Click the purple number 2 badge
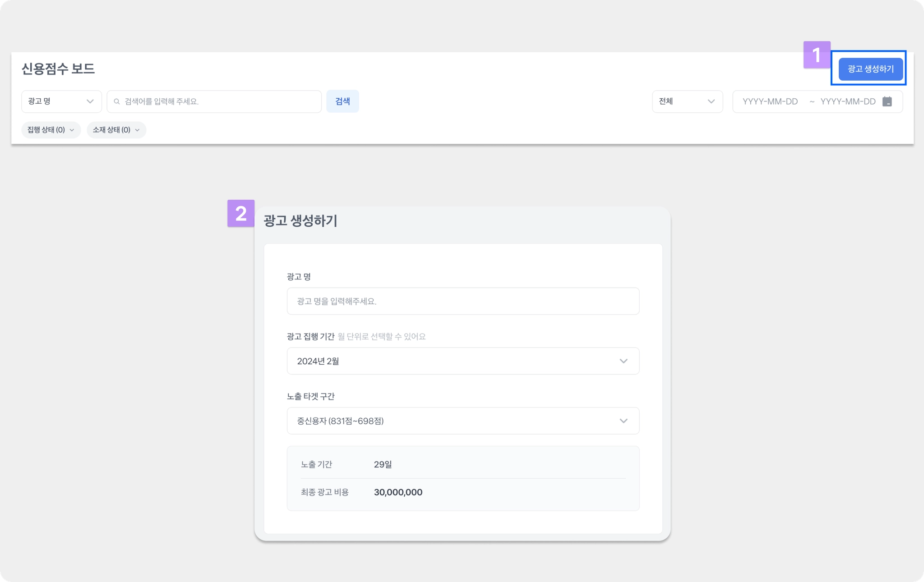924x582 pixels. (x=241, y=213)
